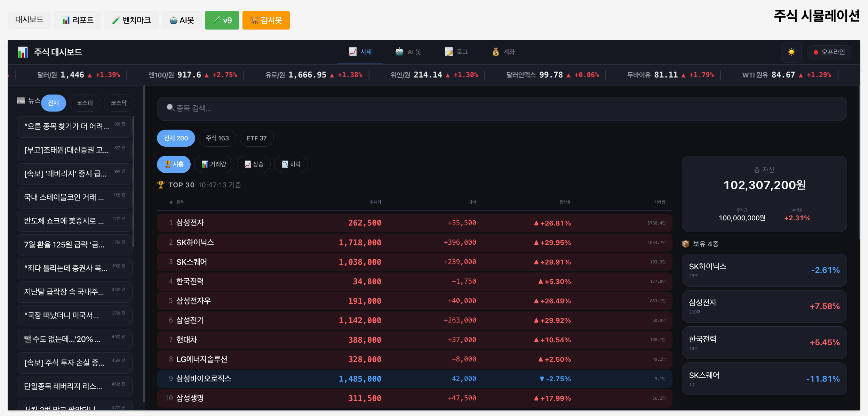Filter by 주식 163
The height and width of the screenshot is (416, 868).
[217, 138]
